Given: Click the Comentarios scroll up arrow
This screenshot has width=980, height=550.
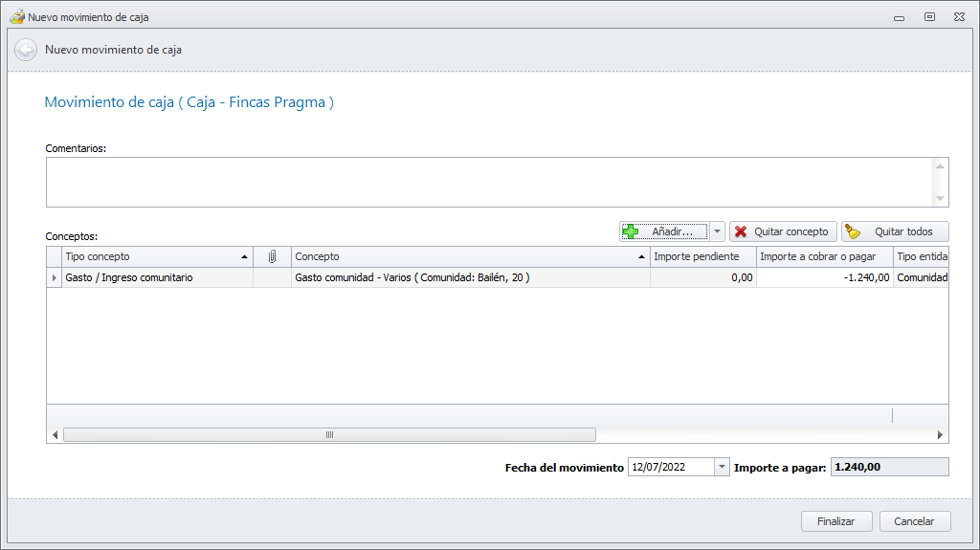Looking at the screenshot, I should pyautogui.click(x=940, y=166).
